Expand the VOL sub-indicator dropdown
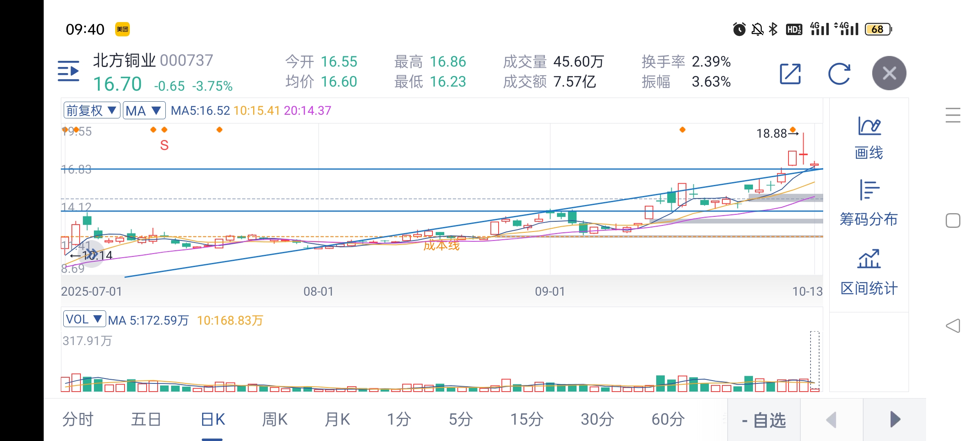This screenshot has height=441, width=980. 84,319
